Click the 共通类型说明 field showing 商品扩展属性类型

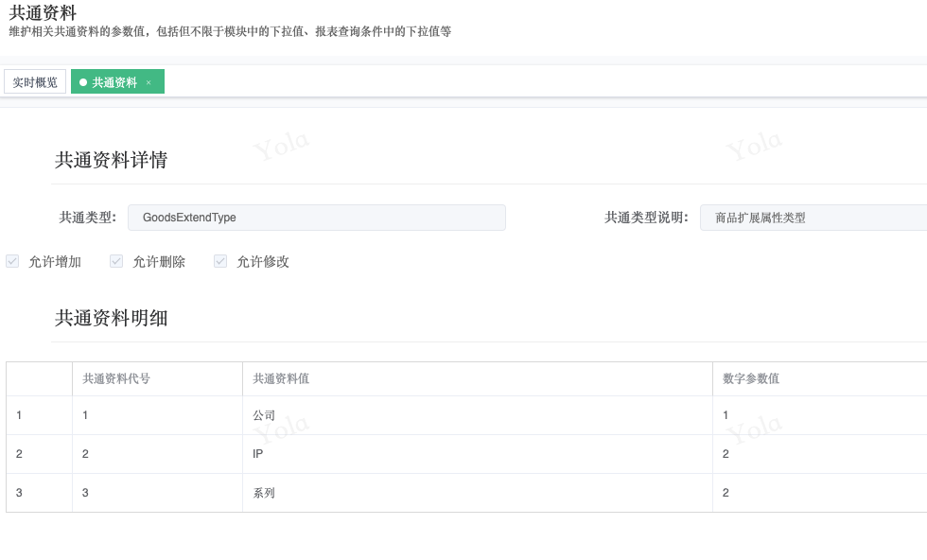(812, 218)
